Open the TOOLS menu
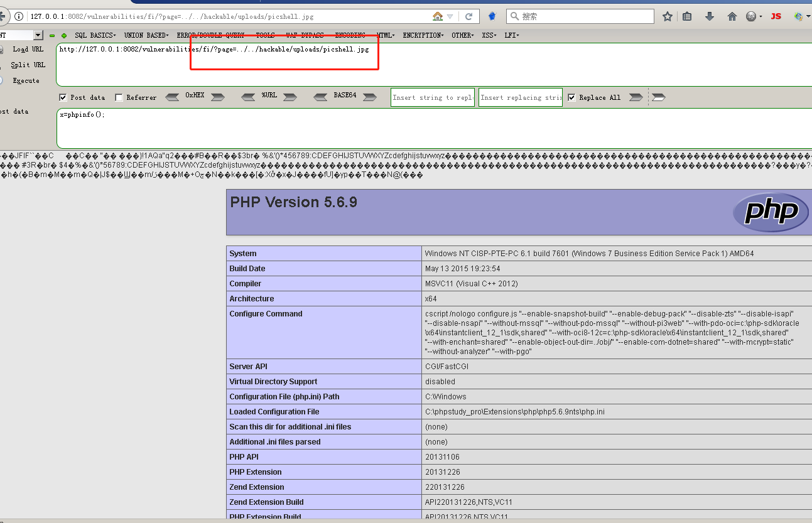This screenshot has height=523, width=812. [x=267, y=36]
